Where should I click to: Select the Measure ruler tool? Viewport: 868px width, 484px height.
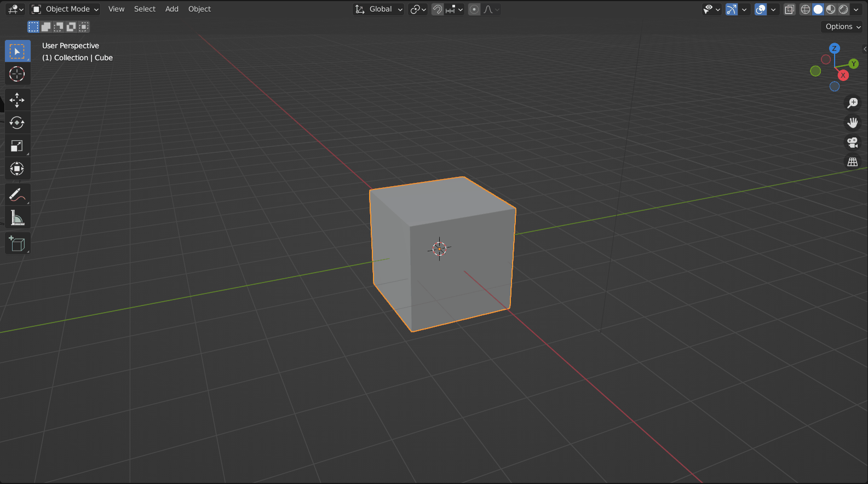point(18,218)
